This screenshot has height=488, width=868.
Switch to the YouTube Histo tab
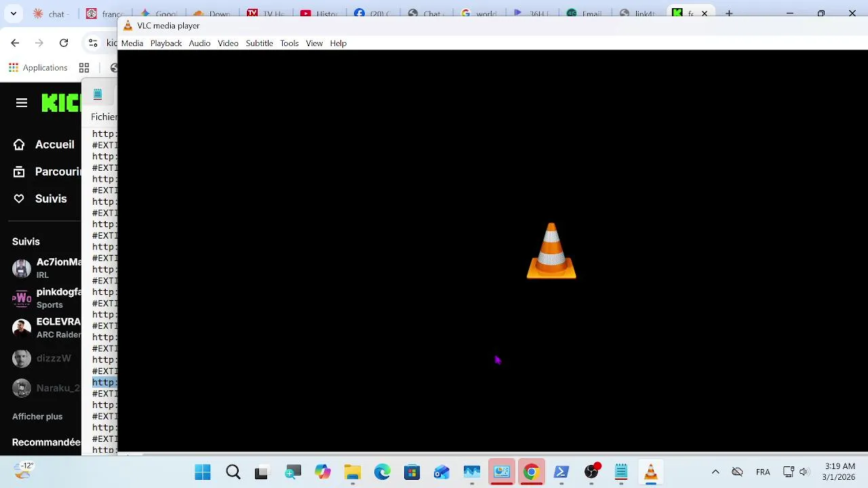click(319, 14)
